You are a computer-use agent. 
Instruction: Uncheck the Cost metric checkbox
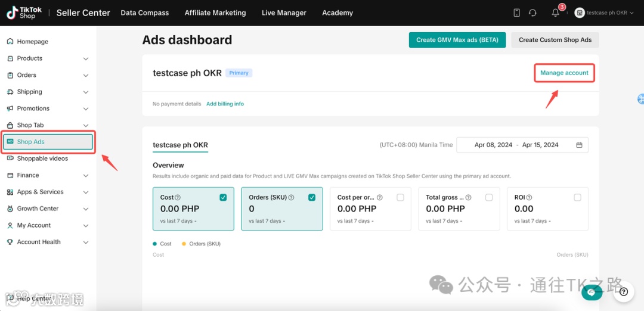(x=223, y=197)
